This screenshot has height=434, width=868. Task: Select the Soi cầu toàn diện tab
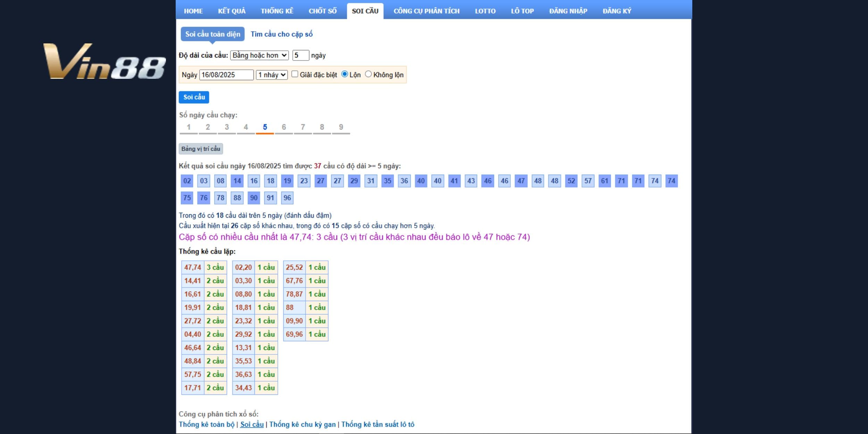click(x=212, y=34)
